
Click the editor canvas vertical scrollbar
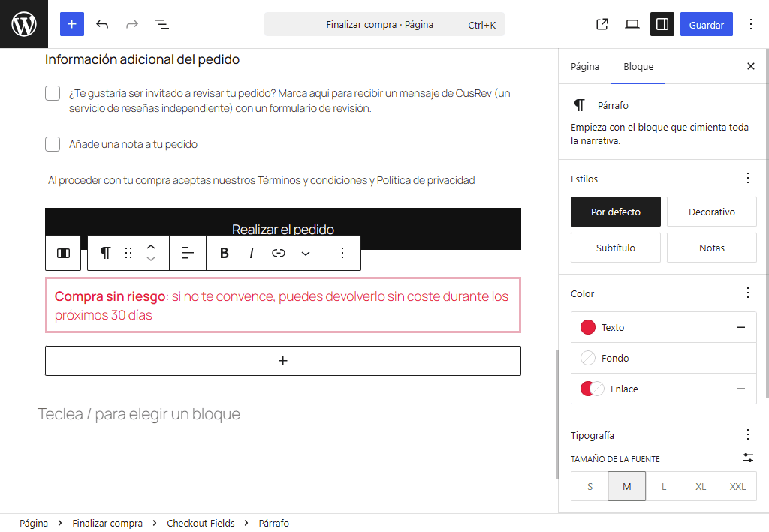pos(556,414)
